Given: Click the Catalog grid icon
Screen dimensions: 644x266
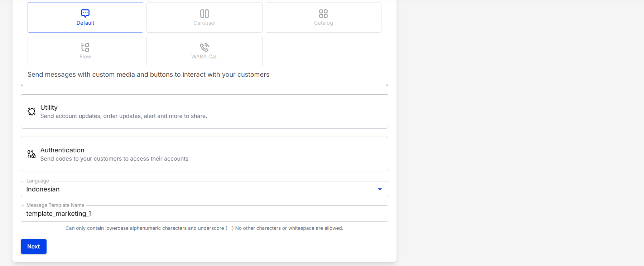Looking at the screenshot, I should point(323,14).
